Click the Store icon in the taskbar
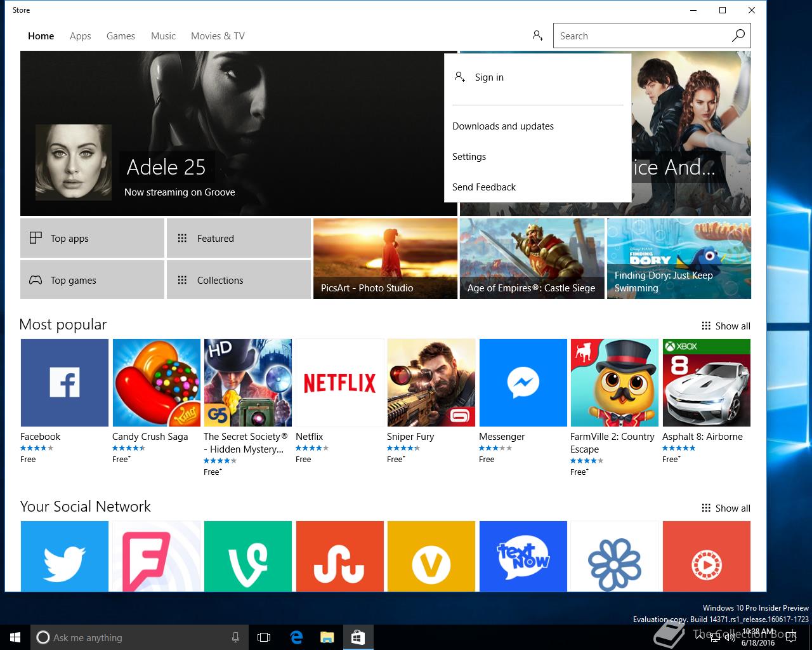 pos(358,637)
